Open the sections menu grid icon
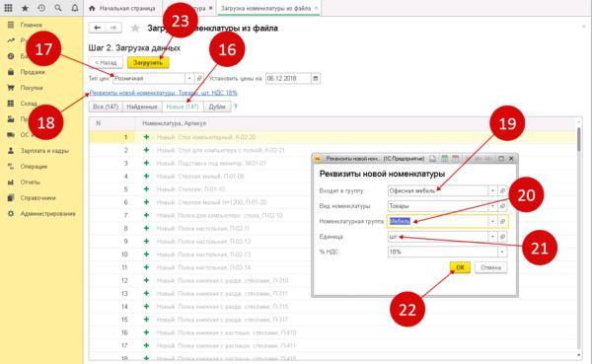This screenshot has height=364, width=592. (x=8, y=8)
